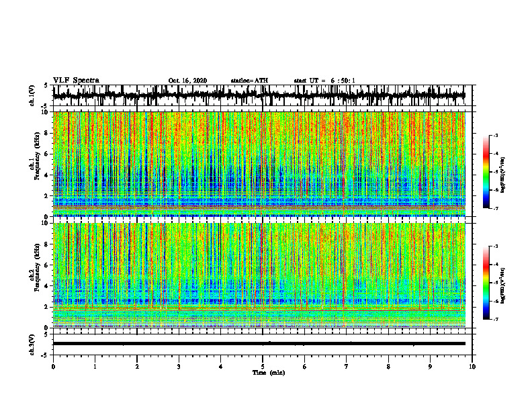Select the "start UT = 6 :50: 1" text
This screenshot has width=532, height=411.
coord(324,81)
